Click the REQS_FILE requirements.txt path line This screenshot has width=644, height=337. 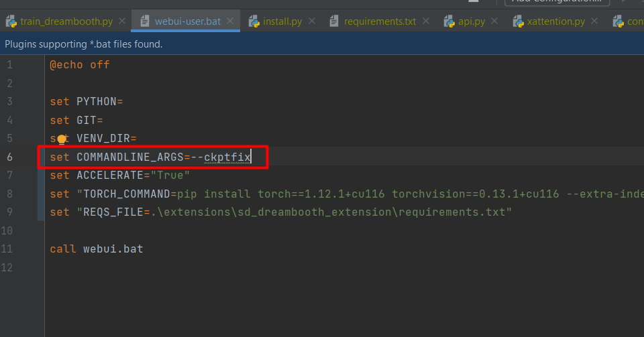280,212
